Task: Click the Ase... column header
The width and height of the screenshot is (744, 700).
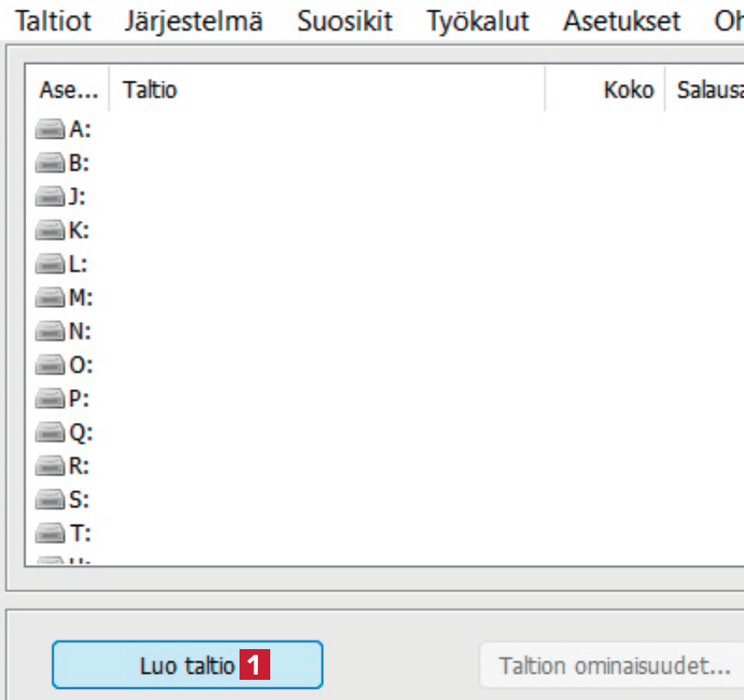Action: [x=68, y=90]
